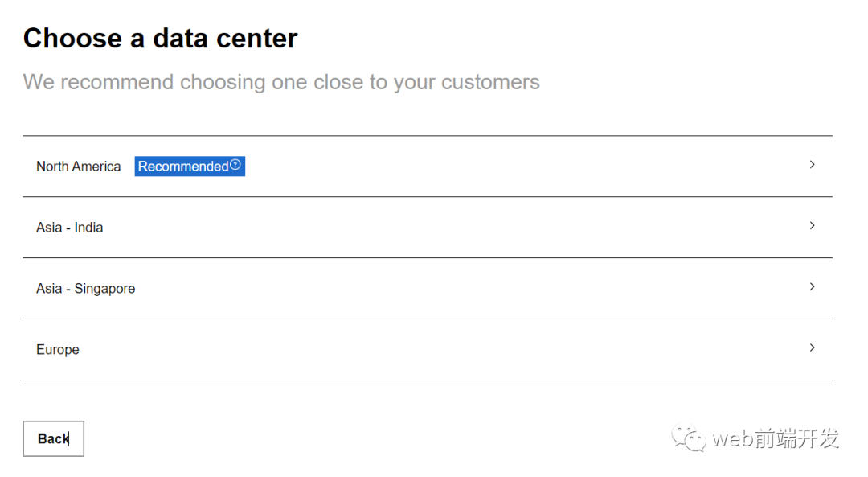
Task: Expand North America using its chevron arrow
Action: coord(812,165)
